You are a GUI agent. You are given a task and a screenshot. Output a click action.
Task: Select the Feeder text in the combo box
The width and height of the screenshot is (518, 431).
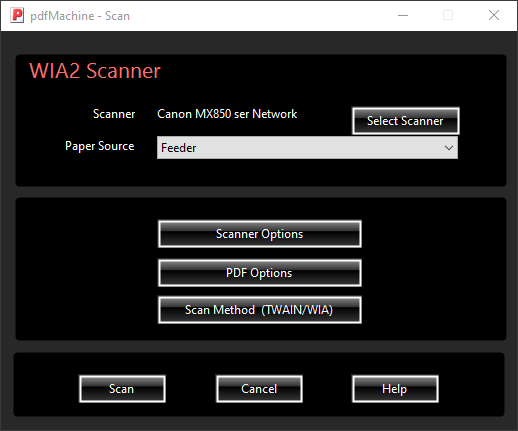[x=179, y=148]
